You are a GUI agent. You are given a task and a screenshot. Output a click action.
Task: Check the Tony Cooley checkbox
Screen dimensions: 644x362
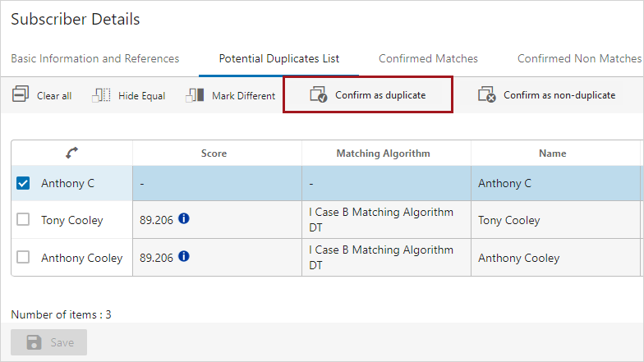click(24, 220)
